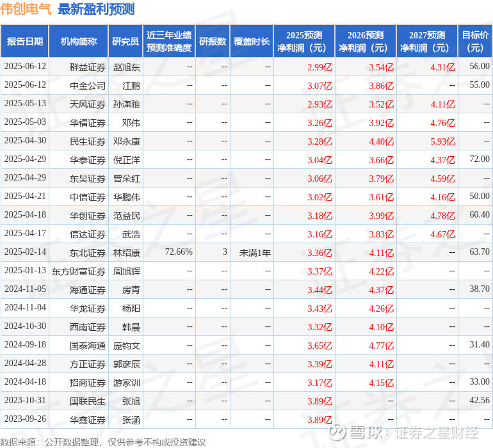Click the 伟创电气 stock name title

pyautogui.click(x=26, y=9)
